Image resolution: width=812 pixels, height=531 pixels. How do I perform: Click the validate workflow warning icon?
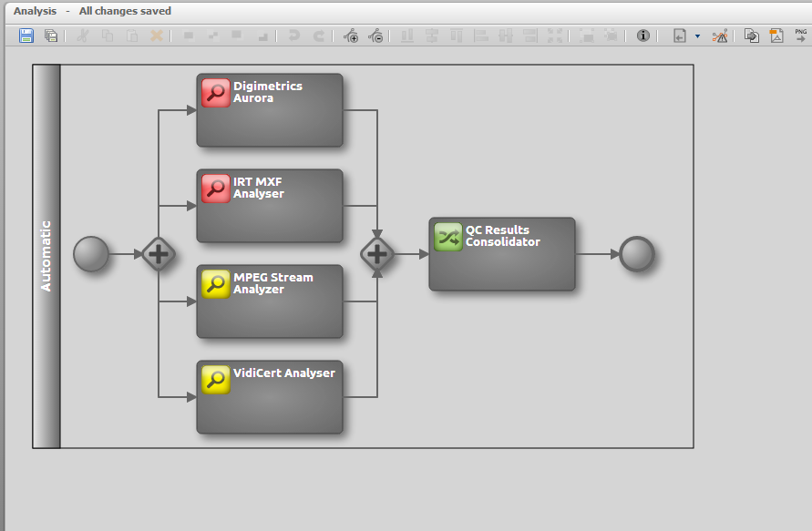[720, 36]
